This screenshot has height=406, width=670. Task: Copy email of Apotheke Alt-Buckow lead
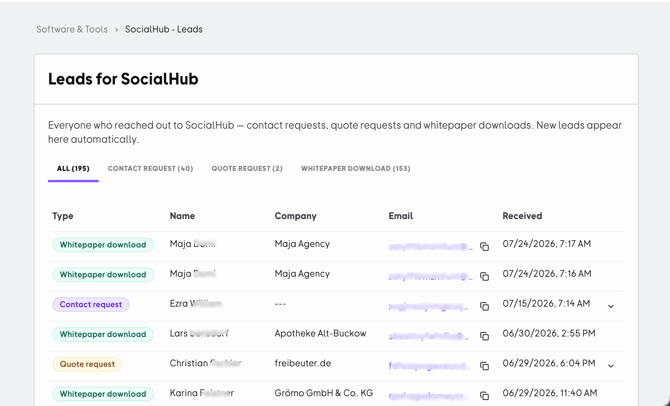[x=484, y=336]
